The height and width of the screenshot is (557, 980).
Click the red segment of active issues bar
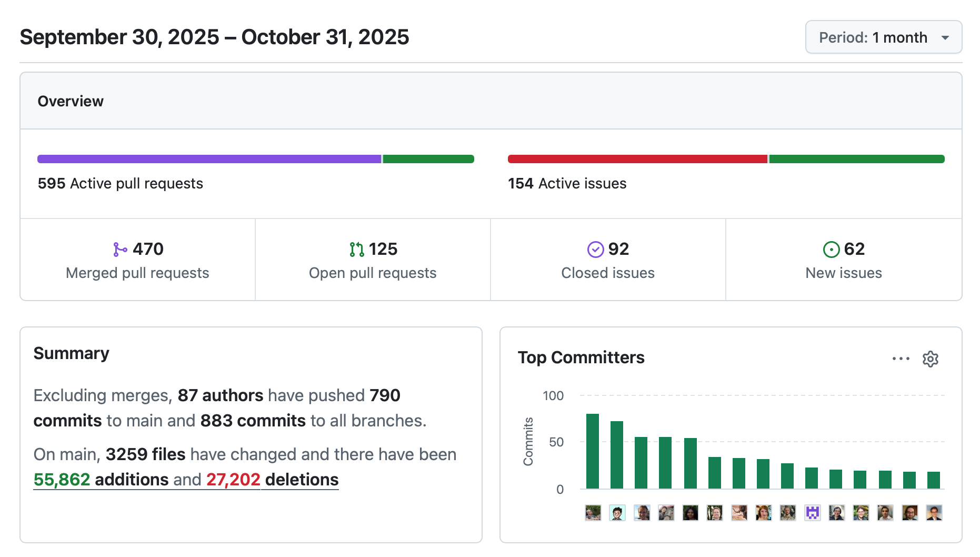[637, 159]
